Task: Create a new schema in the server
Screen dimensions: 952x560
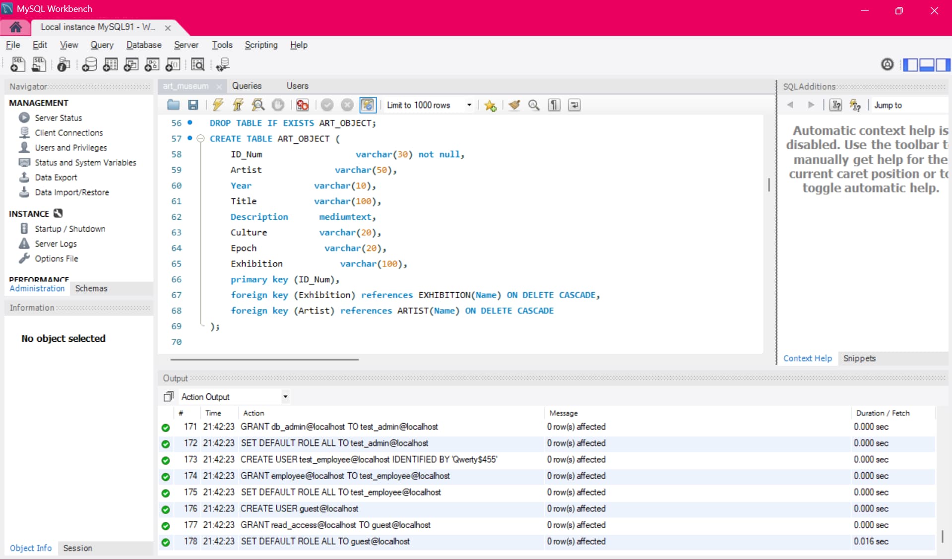Action: tap(89, 64)
